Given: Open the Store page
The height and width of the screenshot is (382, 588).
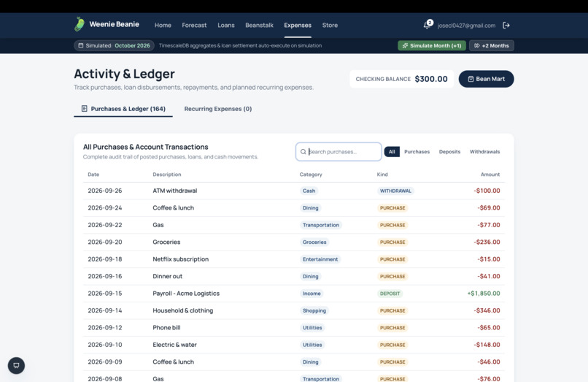Looking at the screenshot, I should 330,25.
